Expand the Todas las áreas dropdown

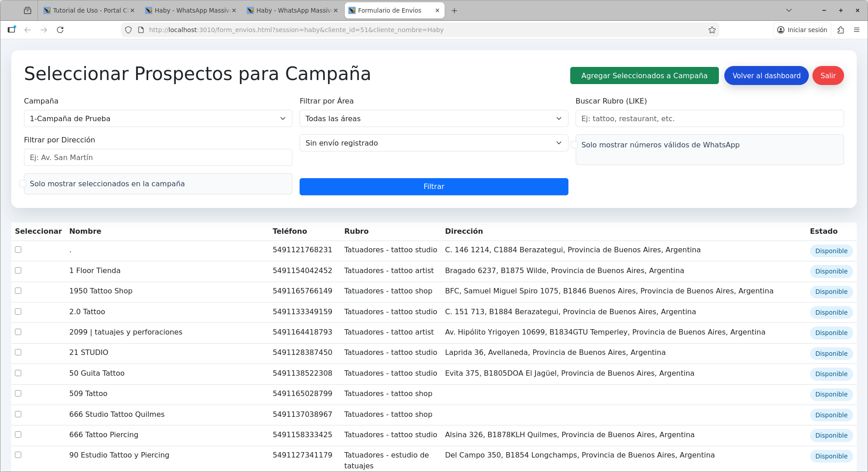tap(433, 118)
